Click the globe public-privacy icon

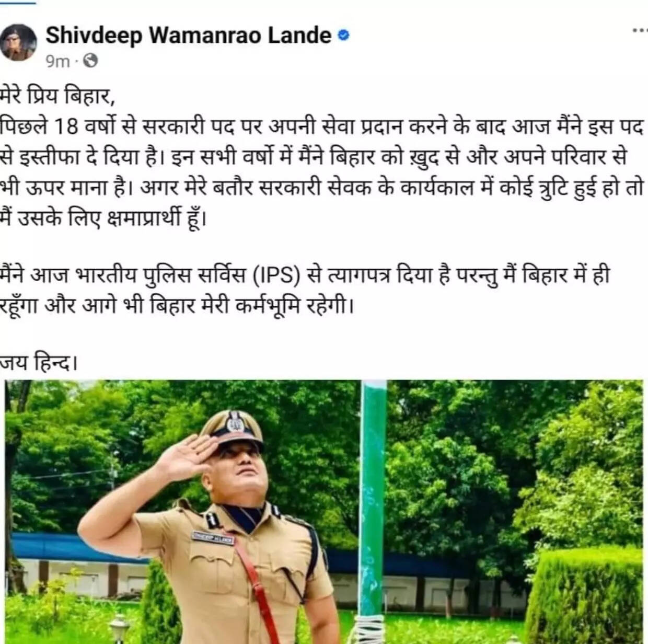pos(90,61)
